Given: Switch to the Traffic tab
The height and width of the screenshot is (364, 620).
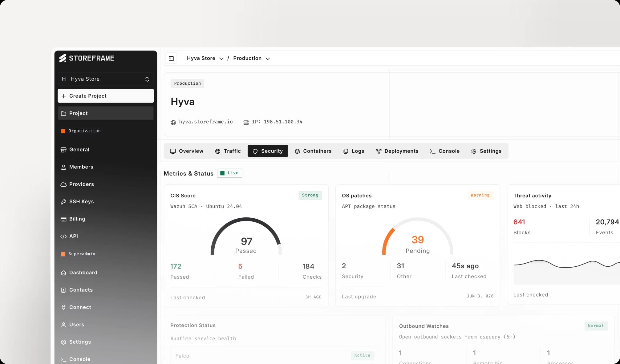Looking at the screenshot, I should [x=228, y=151].
